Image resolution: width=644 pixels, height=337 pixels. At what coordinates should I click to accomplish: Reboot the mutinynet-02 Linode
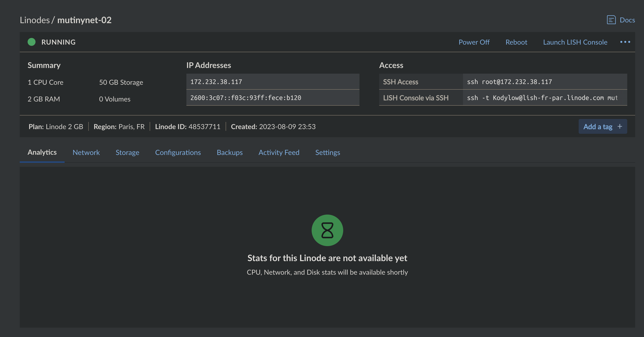tap(516, 42)
